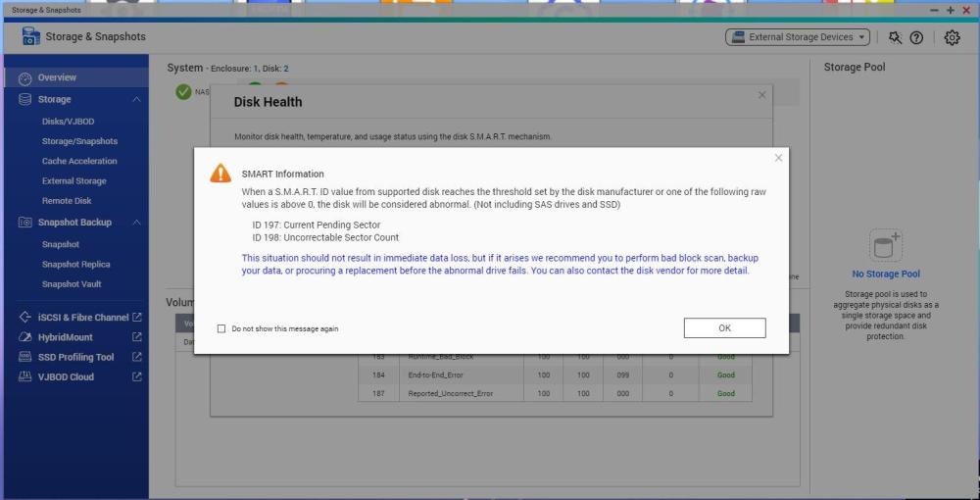Click the Storage & Snapshots app logo
This screenshot has width=980, height=500.
pyautogui.click(x=30, y=36)
